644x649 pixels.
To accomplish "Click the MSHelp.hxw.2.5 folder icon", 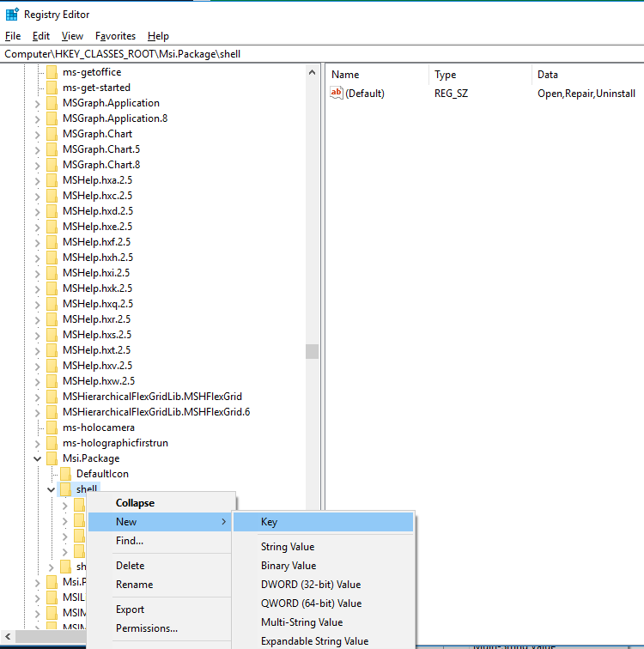I will coord(52,381).
